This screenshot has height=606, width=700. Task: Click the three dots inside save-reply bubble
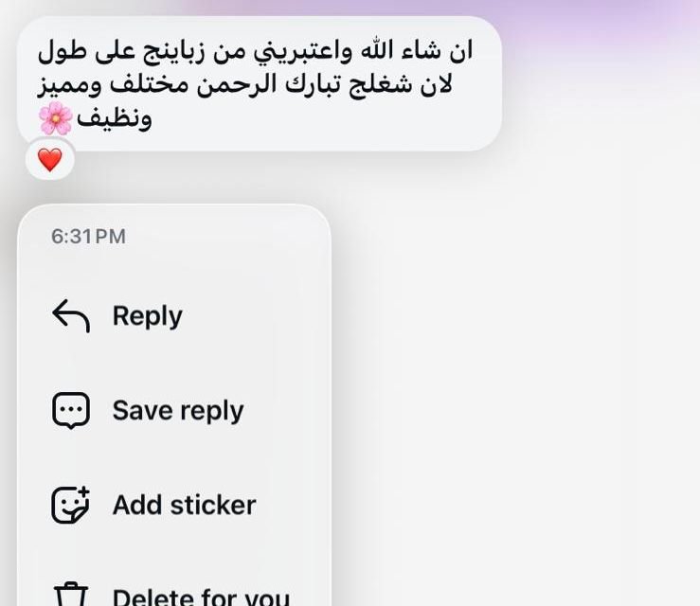[71, 409]
